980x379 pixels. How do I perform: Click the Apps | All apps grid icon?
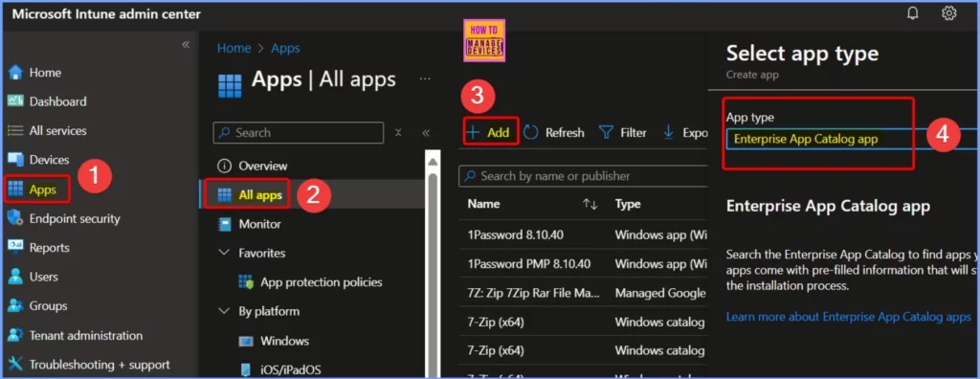(x=230, y=86)
